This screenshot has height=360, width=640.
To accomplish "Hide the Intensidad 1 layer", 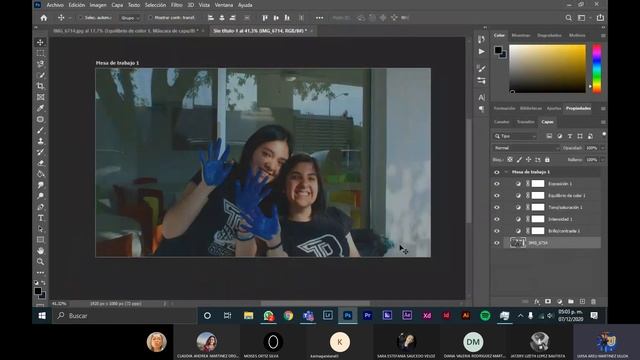I will tap(497, 219).
